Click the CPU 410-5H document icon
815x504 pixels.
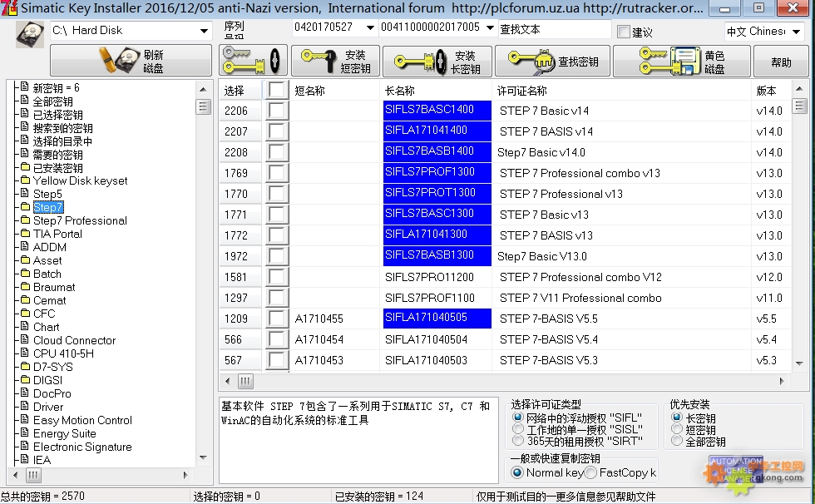(24, 353)
